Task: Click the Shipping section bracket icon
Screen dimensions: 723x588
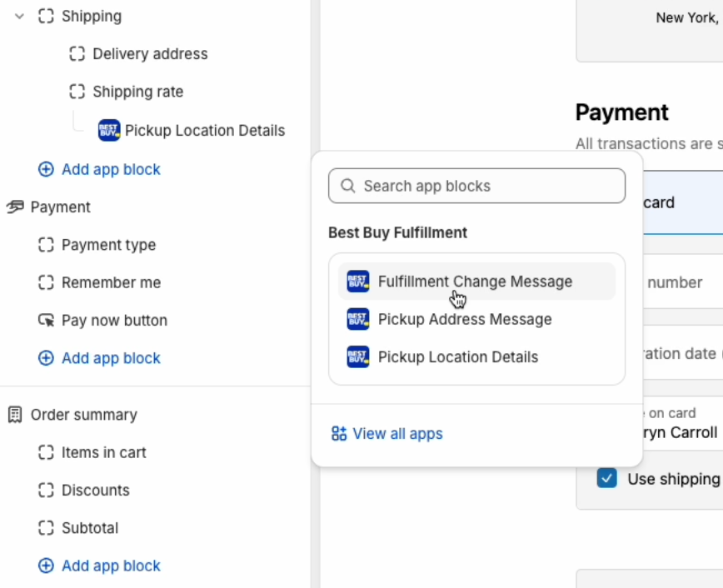Action: [x=46, y=16]
